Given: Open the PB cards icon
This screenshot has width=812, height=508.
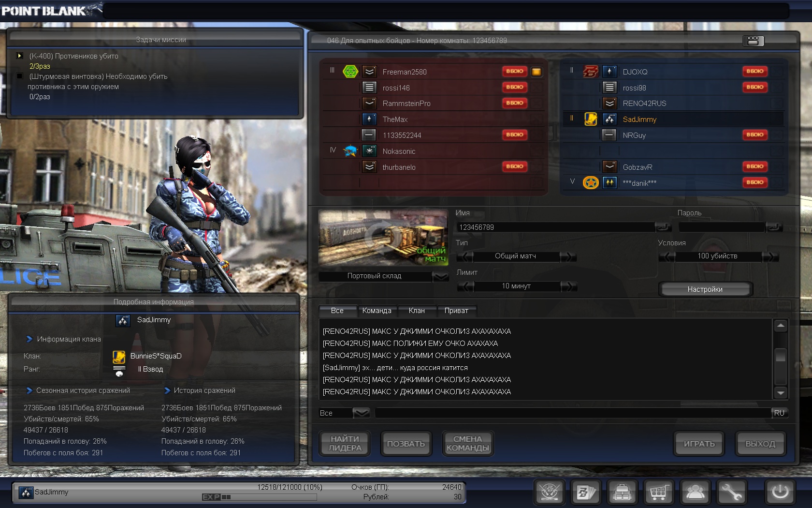Looking at the screenshot, I should [585, 493].
